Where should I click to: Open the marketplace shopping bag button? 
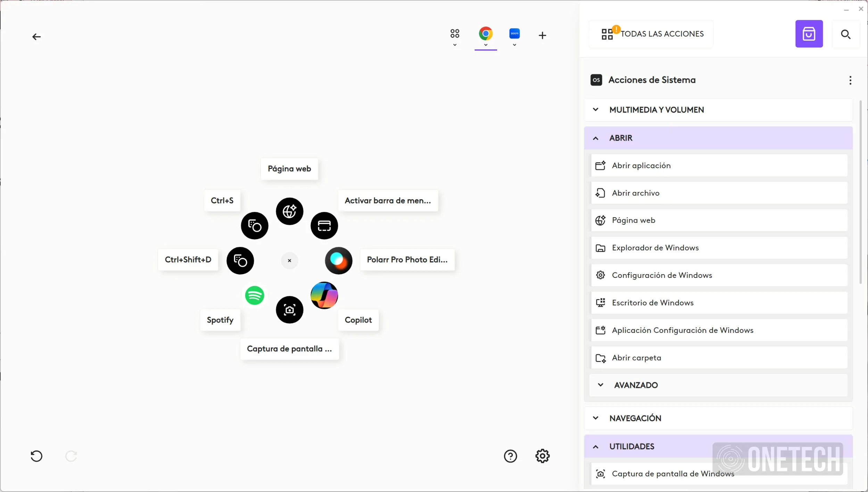[x=809, y=34]
